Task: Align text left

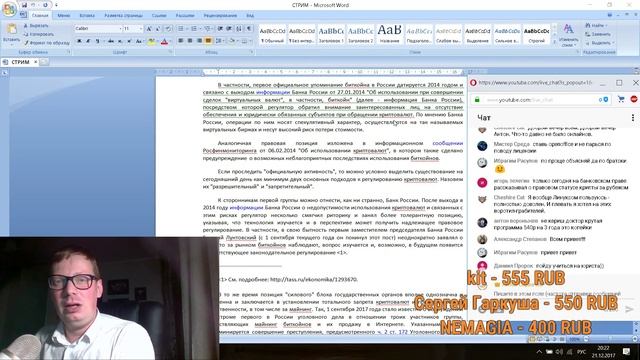Action: pos(181,41)
